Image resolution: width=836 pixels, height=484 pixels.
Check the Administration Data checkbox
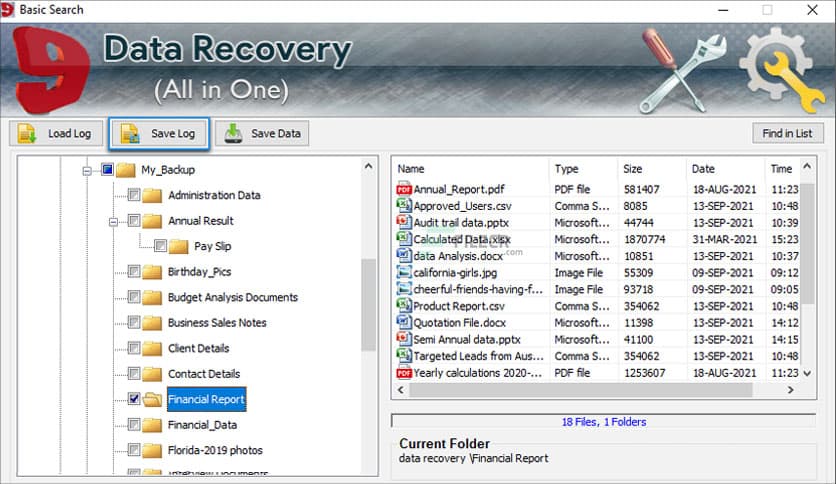[134, 195]
